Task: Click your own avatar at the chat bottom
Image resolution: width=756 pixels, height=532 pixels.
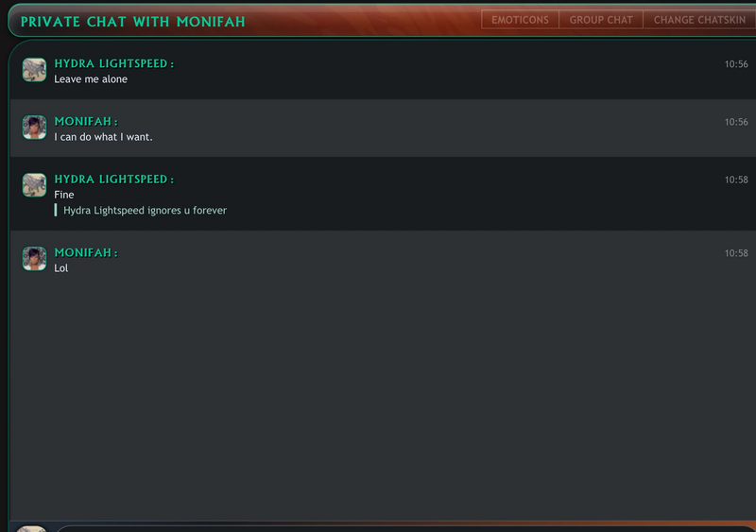Action: (x=32, y=528)
